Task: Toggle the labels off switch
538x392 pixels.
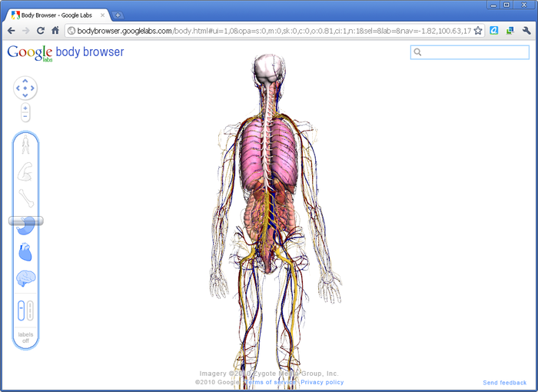Action: click(25, 337)
